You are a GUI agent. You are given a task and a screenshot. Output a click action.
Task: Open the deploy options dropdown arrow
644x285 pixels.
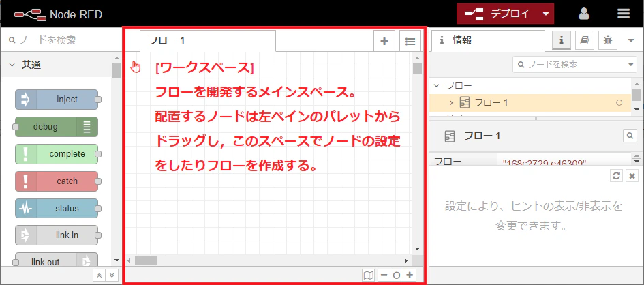(x=545, y=14)
